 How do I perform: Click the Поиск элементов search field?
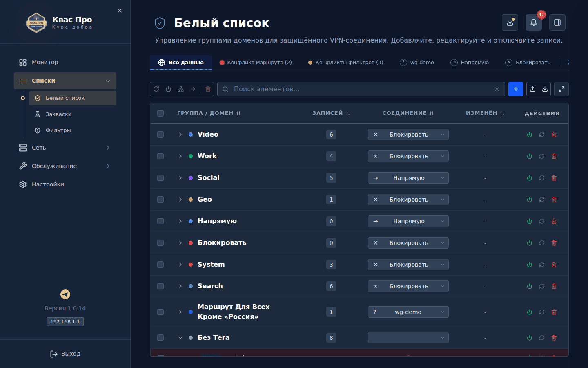point(361,89)
